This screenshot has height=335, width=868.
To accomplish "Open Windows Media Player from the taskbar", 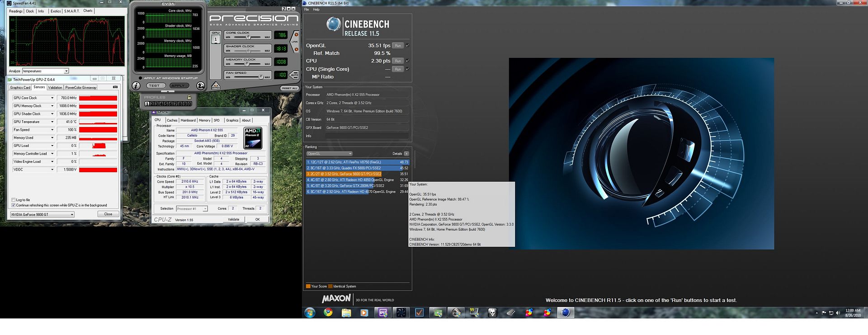I will (364, 312).
